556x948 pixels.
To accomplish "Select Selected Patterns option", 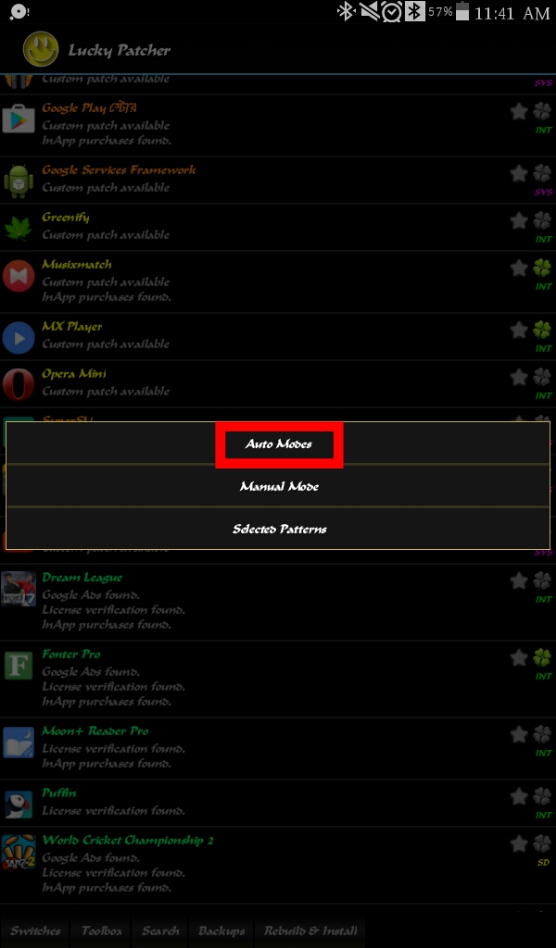I will 278,528.
